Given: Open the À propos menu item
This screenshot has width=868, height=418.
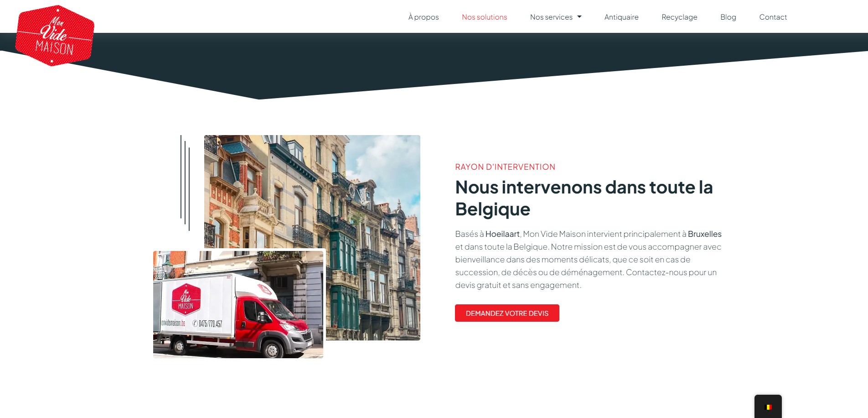Looking at the screenshot, I should [424, 17].
